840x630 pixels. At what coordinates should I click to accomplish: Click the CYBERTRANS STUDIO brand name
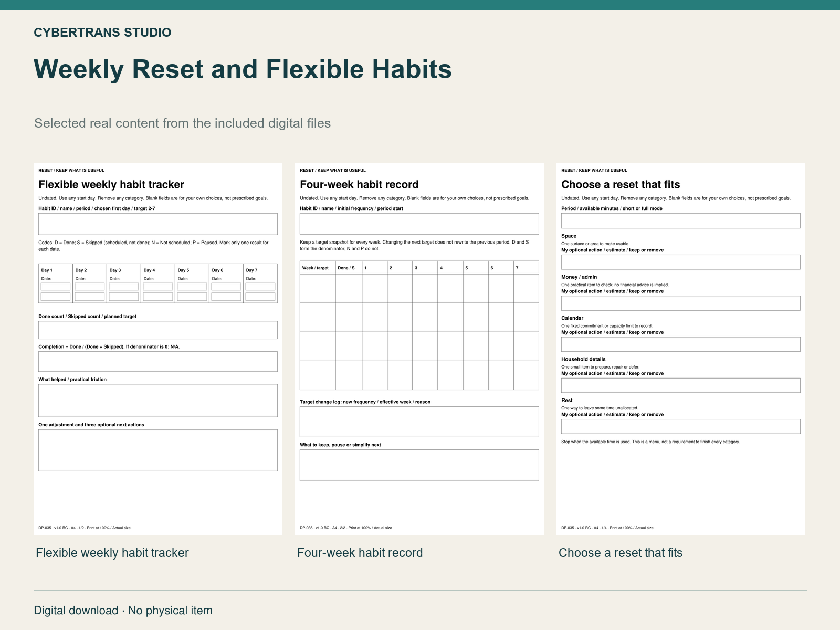tap(102, 33)
